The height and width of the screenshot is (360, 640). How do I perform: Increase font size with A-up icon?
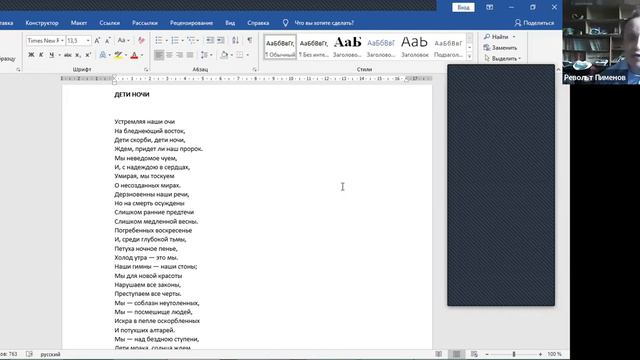(97, 40)
